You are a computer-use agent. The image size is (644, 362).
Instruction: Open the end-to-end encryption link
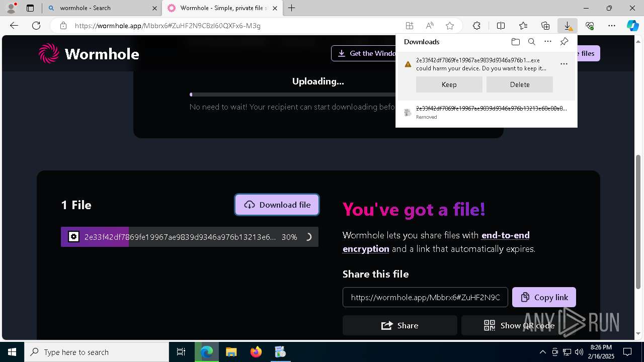point(435,242)
